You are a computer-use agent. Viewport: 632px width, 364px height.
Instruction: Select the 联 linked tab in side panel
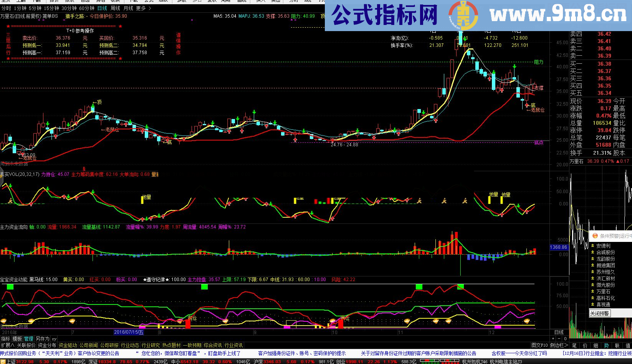617,346
